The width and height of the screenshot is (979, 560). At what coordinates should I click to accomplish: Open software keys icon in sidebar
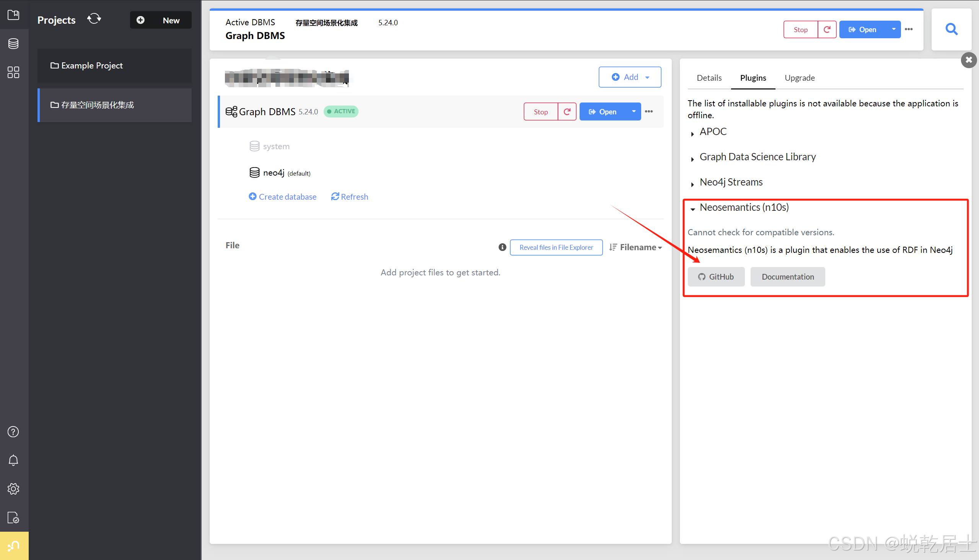tap(13, 517)
